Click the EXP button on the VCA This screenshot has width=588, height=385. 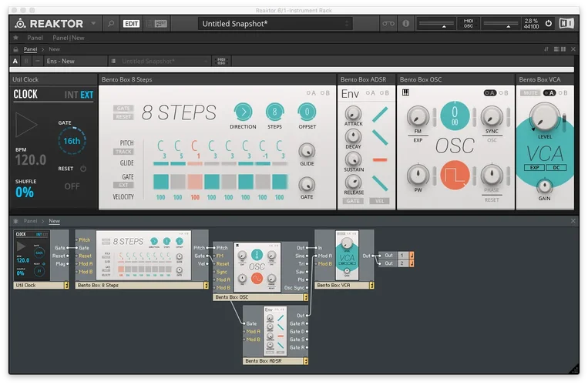533,167
